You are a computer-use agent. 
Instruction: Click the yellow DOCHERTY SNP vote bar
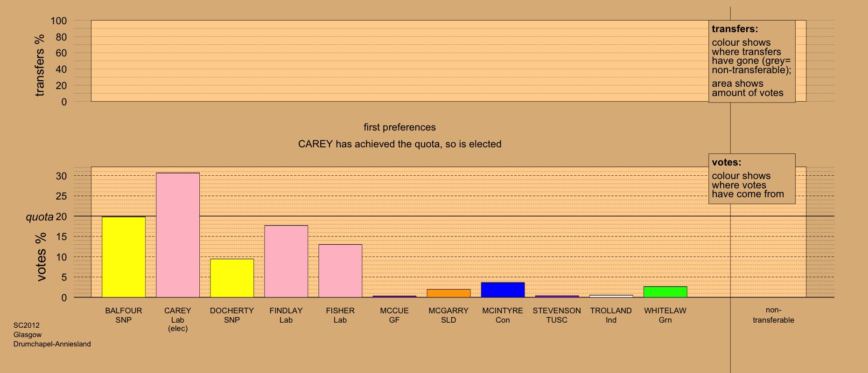232,278
